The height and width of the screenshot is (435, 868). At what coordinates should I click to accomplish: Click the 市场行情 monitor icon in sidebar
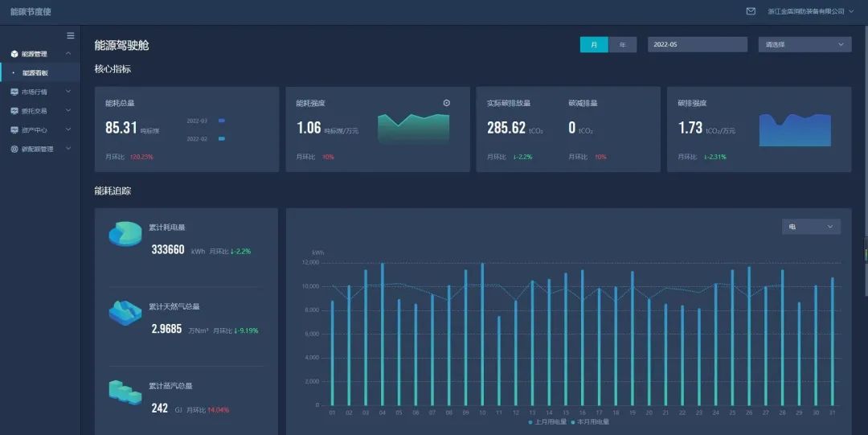[14, 92]
